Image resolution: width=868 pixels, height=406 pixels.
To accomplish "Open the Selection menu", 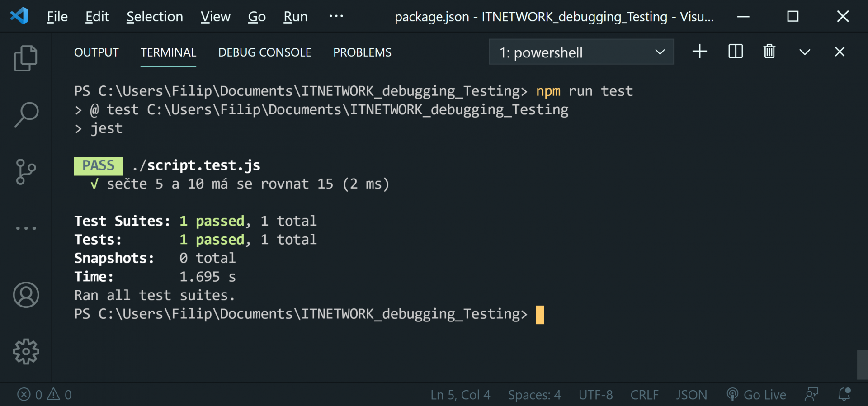I will 155,17.
